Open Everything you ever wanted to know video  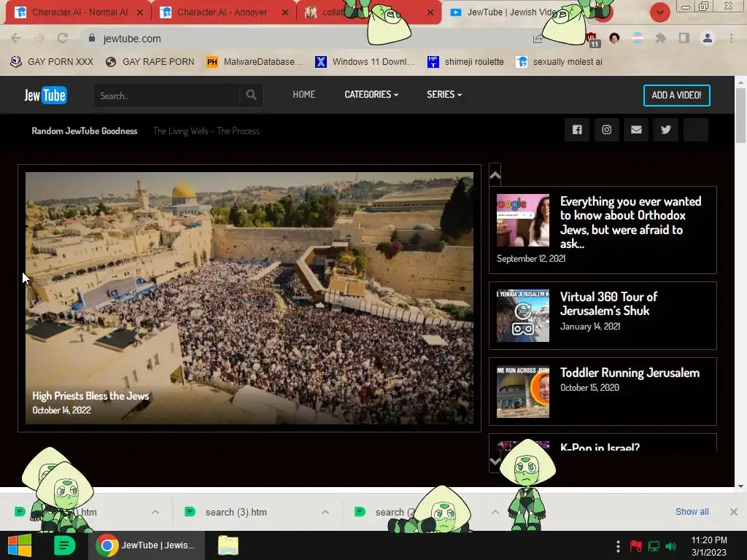[x=630, y=222]
